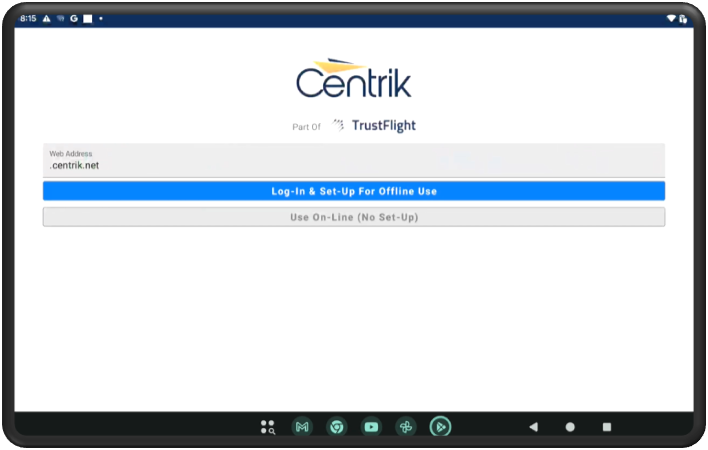708x450 pixels.
Task: Tap the 8:15 clock in status bar
Action: click(28, 19)
